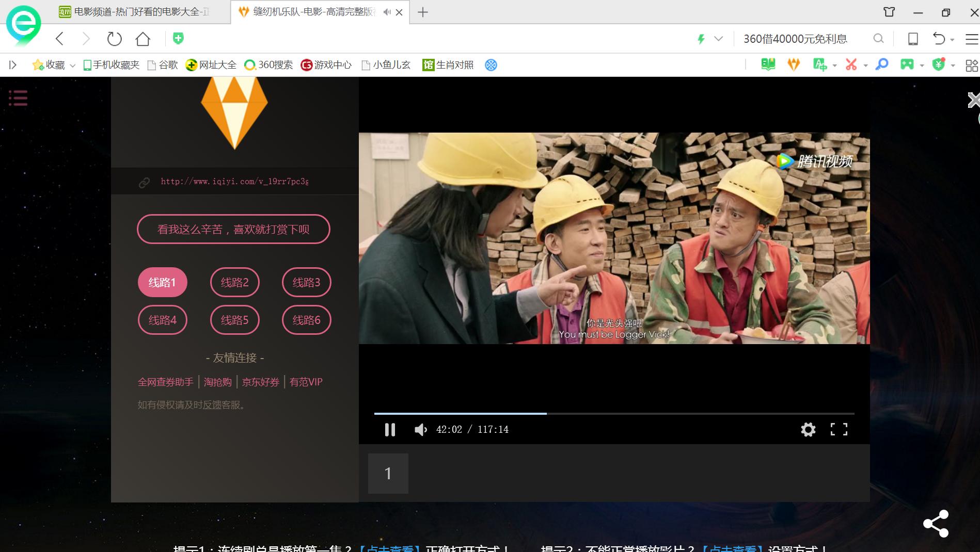This screenshot has width=980, height=552.
Task: Expand the lightning speed mode dropdown
Action: coord(718,39)
